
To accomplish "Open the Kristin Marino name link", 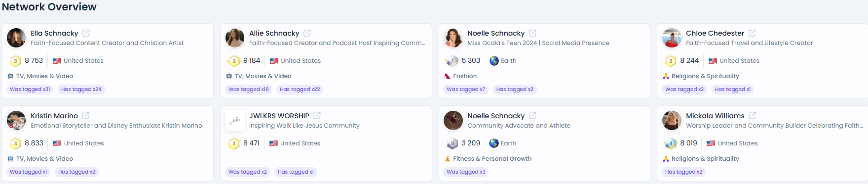I will pyautogui.click(x=54, y=116).
